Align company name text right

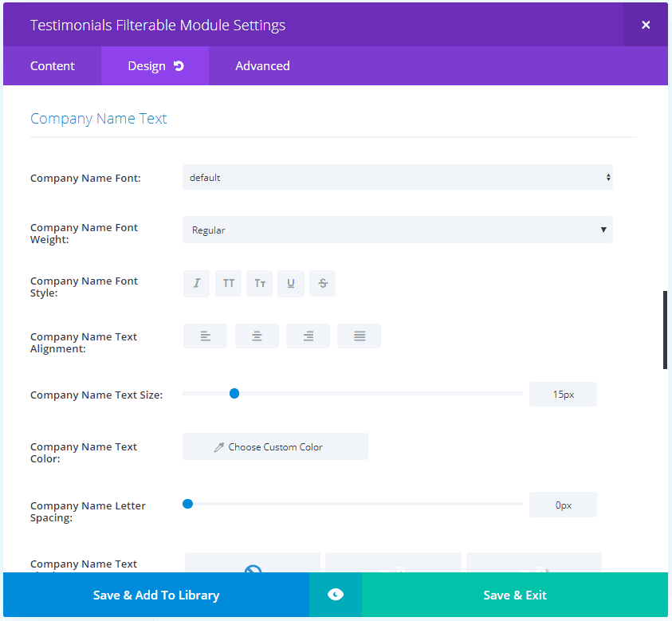click(x=308, y=336)
